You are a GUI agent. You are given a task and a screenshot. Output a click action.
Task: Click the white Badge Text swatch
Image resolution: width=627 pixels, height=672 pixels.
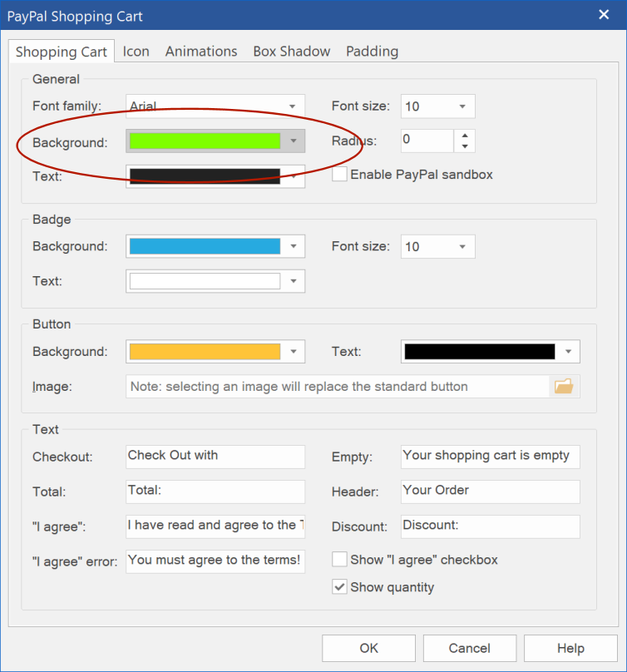(x=205, y=281)
